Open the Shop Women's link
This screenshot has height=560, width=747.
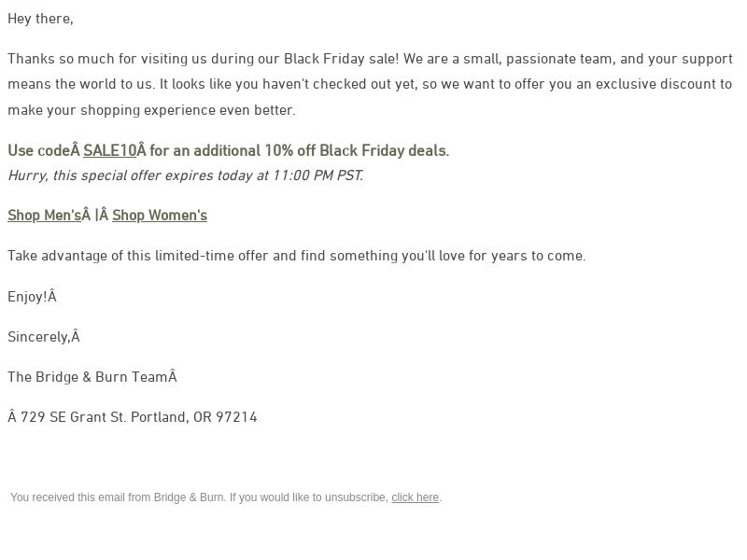coord(160,216)
